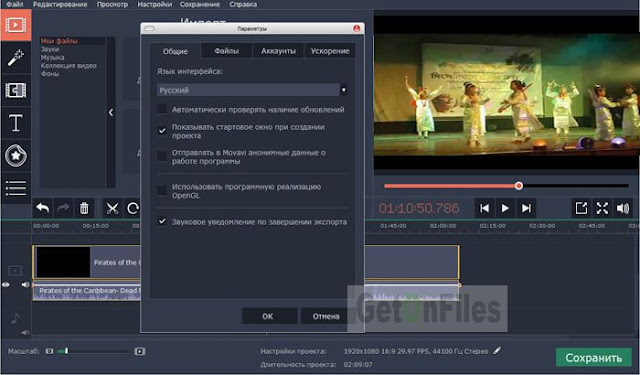Click the language dropdown arrow
The height and width of the screenshot is (375, 640).
344,90
